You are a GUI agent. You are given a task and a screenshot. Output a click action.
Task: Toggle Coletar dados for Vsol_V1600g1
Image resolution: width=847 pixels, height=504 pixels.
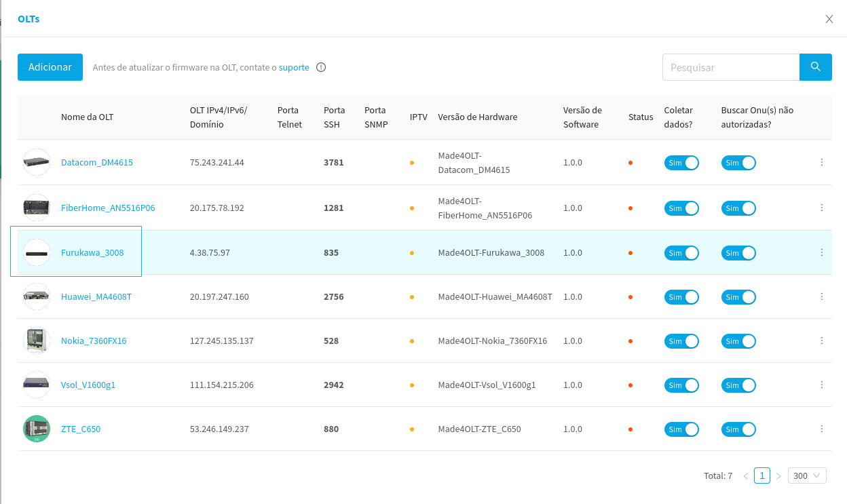681,385
